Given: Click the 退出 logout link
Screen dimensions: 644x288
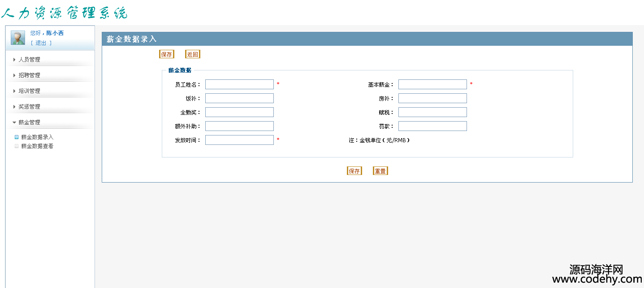Looking at the screenshot, I should (x=41, y=43).
